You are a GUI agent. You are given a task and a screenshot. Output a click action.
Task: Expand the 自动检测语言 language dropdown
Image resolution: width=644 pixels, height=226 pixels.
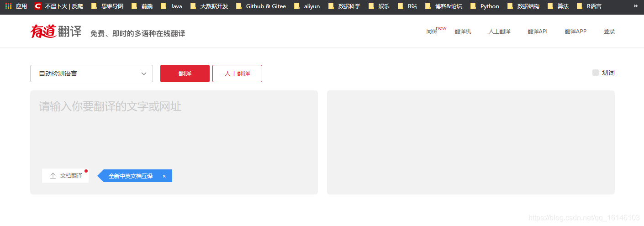[91, 74]
